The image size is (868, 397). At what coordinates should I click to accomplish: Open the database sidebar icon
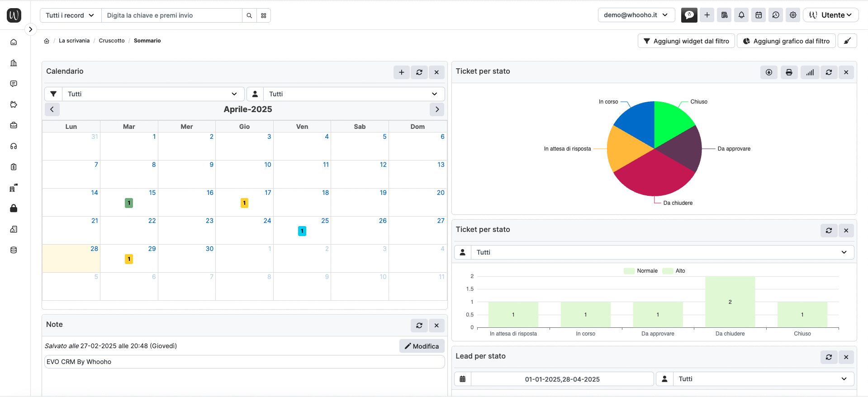pos(14,250)
